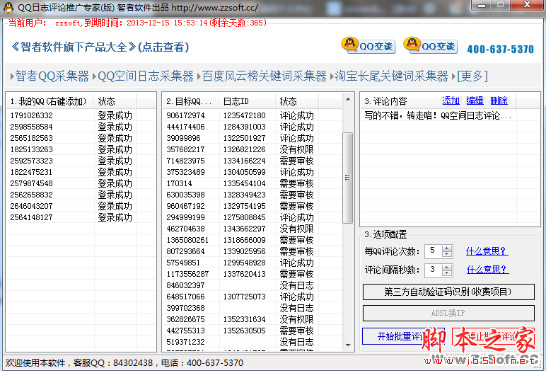The width and height of the screenshot is (548, 372).
Task: Select target QQ row 714823975
Action: 252,161
